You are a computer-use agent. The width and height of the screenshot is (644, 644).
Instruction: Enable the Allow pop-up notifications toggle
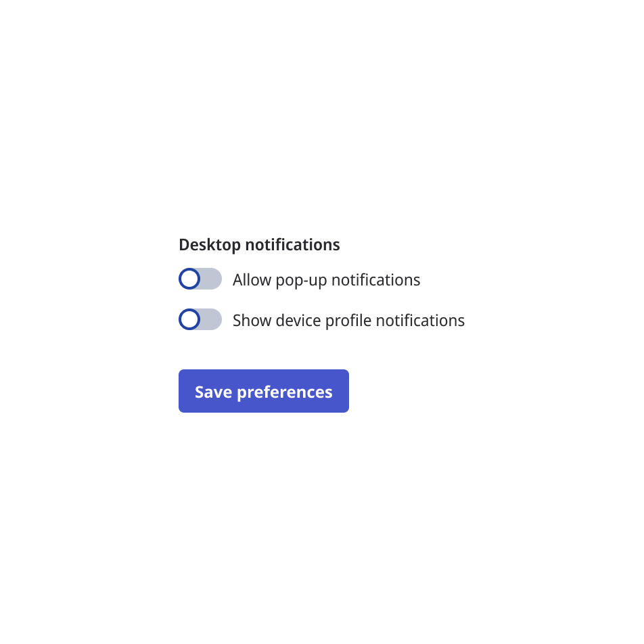point(200,279)
